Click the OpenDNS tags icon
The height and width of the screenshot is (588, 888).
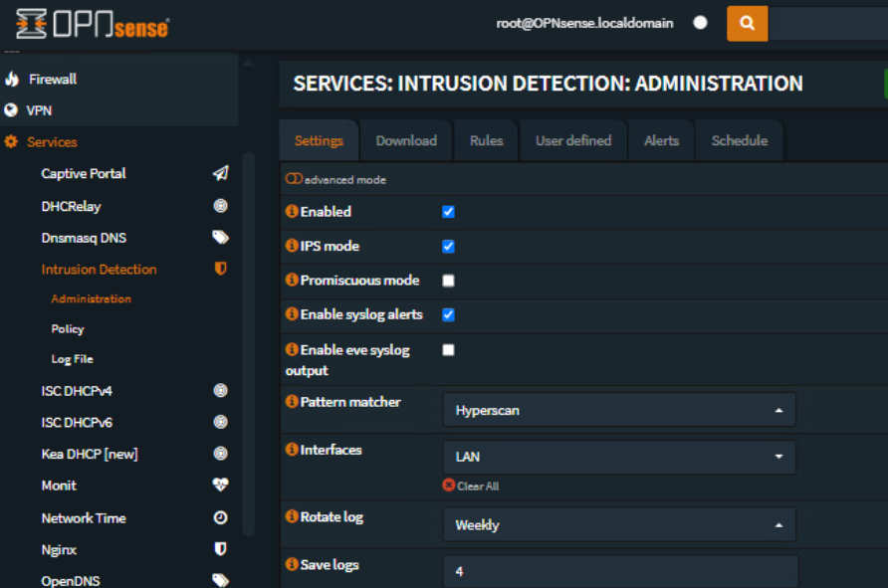click(220, 580)
